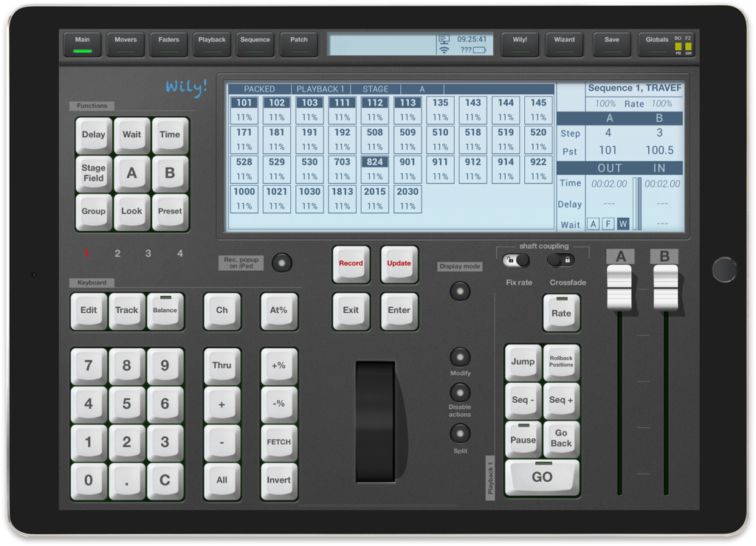Toggle the Balance key

[165, 311]
